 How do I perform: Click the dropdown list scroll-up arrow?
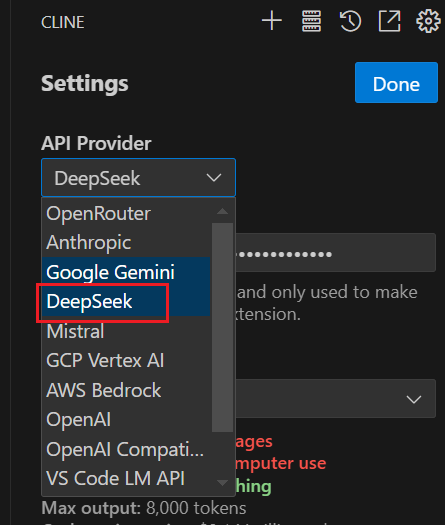(x=222, y=211)
